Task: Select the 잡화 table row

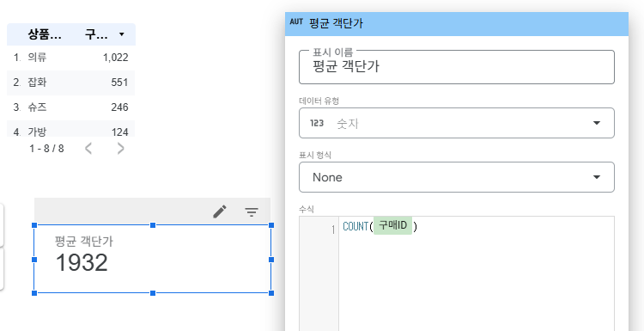Action: [70, 83]
